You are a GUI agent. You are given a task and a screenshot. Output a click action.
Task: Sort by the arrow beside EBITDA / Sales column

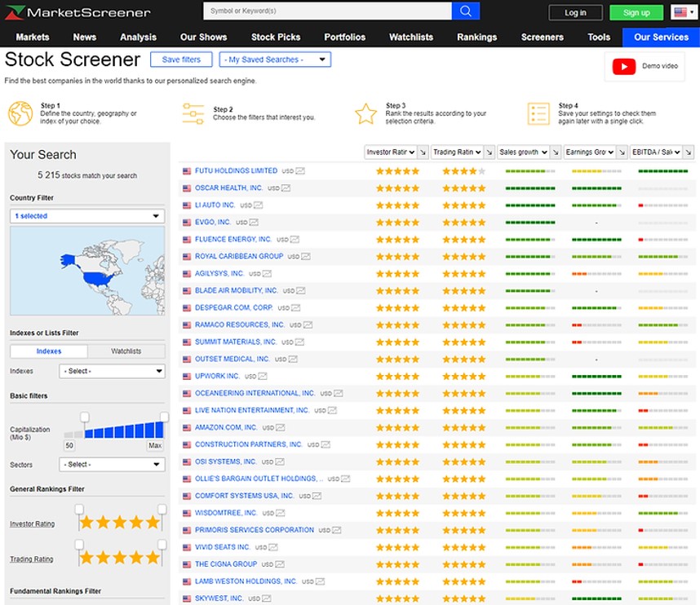pyautogui.click(x=689, y=152)
